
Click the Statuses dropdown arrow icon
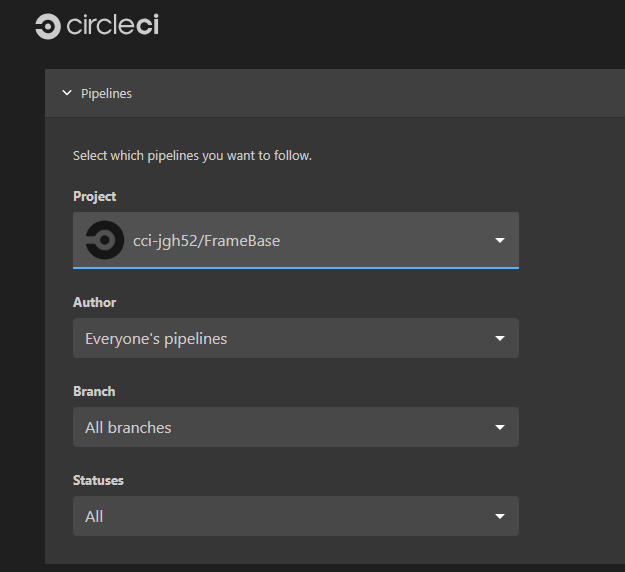pyautogui.click(x=500, y=516)
